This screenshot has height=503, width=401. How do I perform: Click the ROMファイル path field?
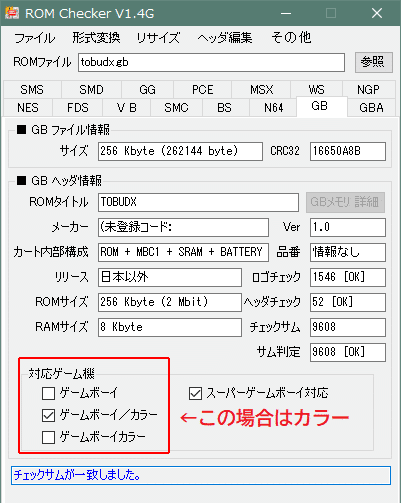point(211,62)
